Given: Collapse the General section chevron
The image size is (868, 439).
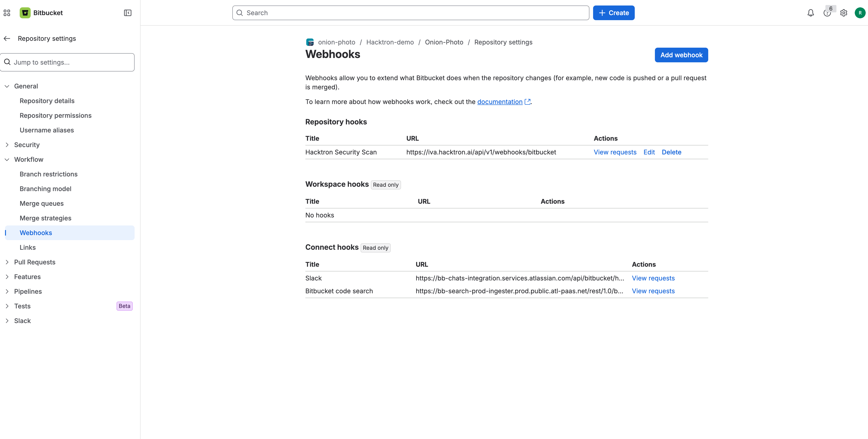Looking at the screenshot, I should point(7,86).
